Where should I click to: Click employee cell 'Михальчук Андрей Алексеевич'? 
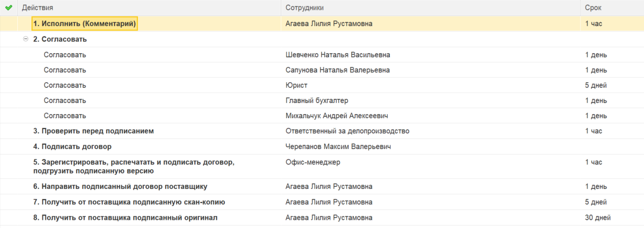[x=337, y=116]
